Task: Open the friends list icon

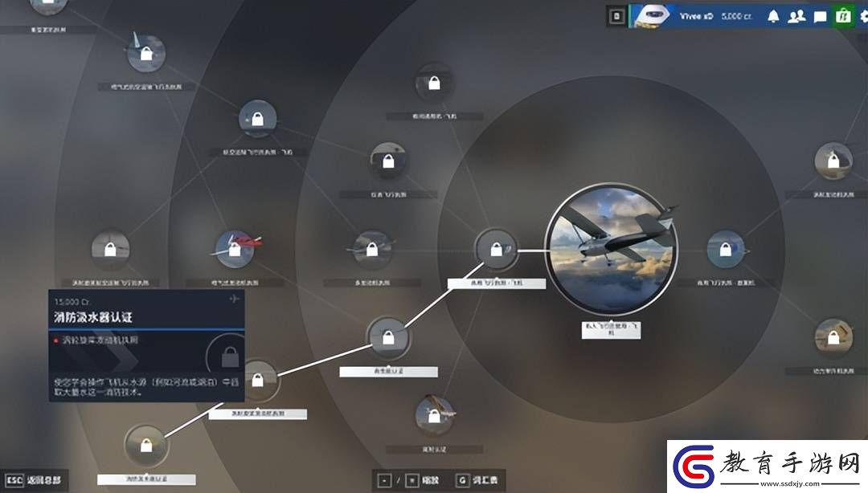Action: pos(796,17)
